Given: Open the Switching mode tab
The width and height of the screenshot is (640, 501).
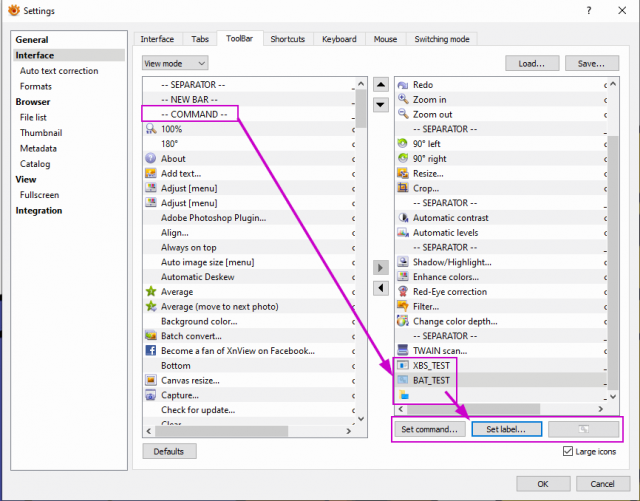Looking at the screenshot, I should pos(442,39).
